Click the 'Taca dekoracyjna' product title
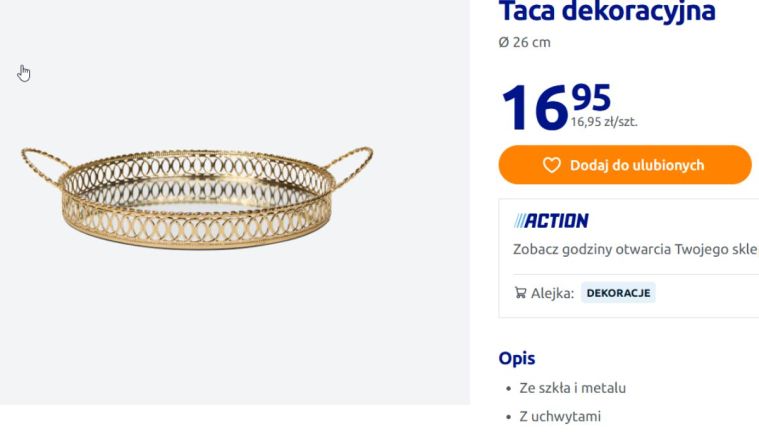This screenshot has height=443, width=759. point(607,12)
